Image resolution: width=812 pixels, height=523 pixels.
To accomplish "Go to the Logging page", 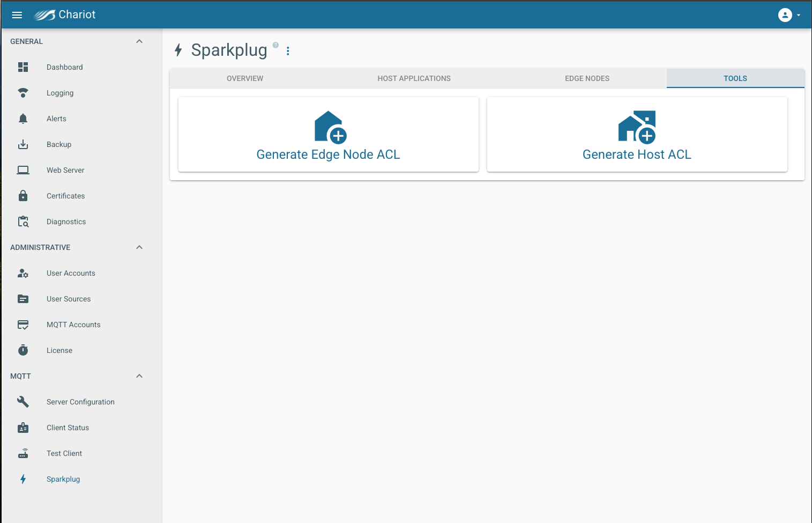I will (60, 93).
